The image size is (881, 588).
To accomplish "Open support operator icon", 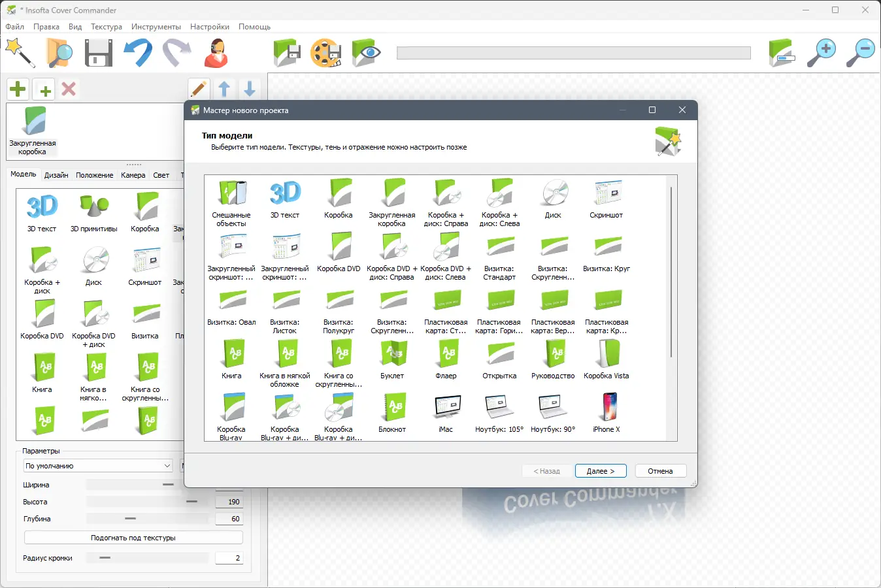I will [x=216, y=53].
